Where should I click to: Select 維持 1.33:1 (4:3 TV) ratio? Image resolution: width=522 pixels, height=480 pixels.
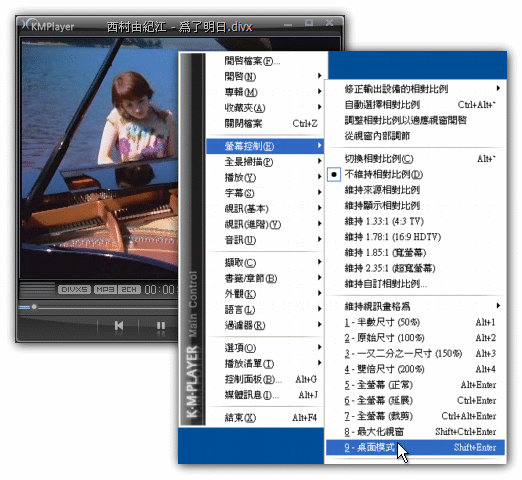[415, 221]
